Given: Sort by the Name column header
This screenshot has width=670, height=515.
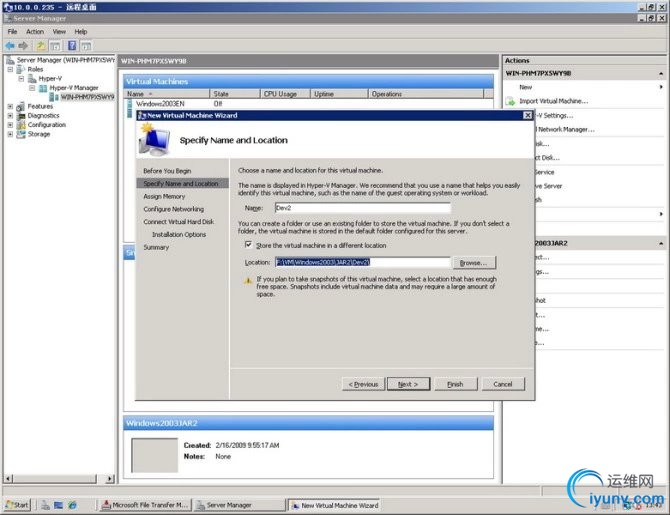Looking at the screenshot, I should click(x=167, y=94).
